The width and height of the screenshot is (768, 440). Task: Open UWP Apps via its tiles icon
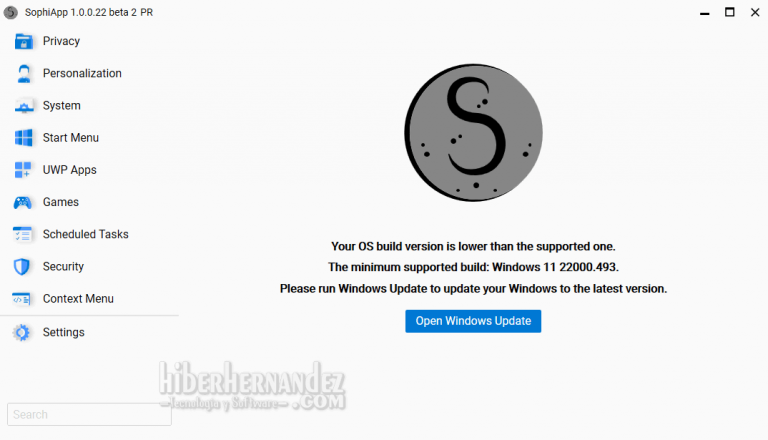coord(23,170)
